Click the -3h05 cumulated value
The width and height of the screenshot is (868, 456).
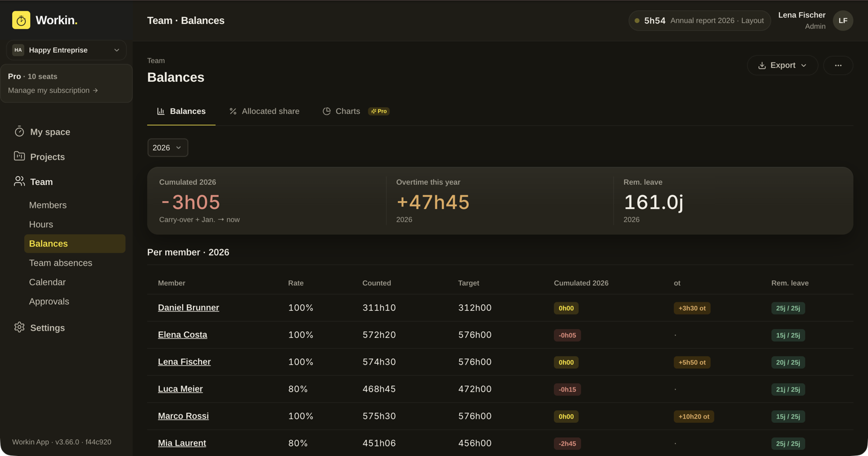point(190,202)
